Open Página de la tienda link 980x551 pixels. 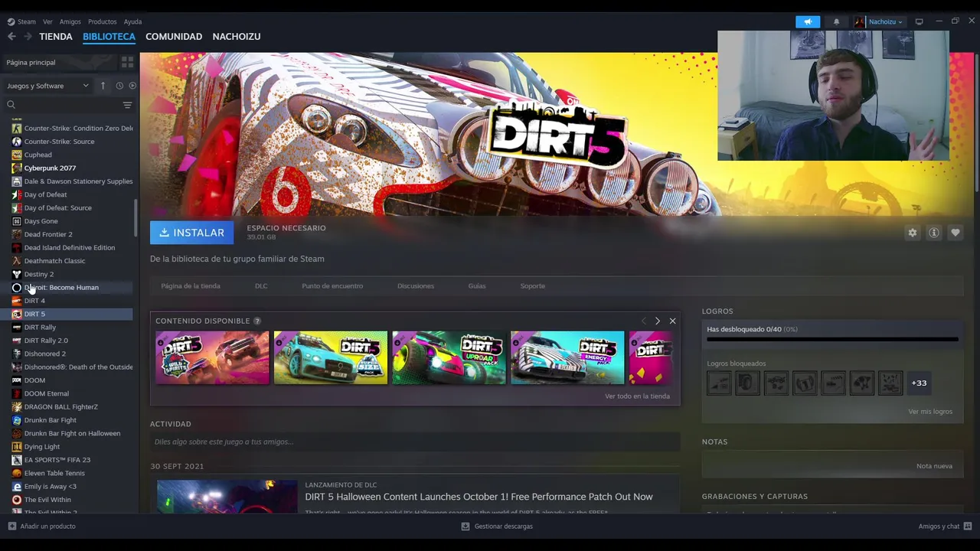click(x=191, y=285)
